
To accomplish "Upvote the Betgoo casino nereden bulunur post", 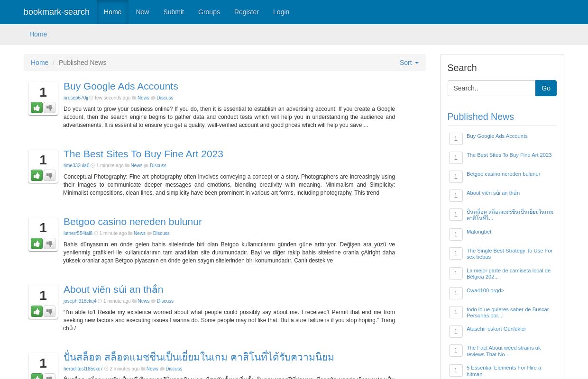I will (x=37, y=244).
